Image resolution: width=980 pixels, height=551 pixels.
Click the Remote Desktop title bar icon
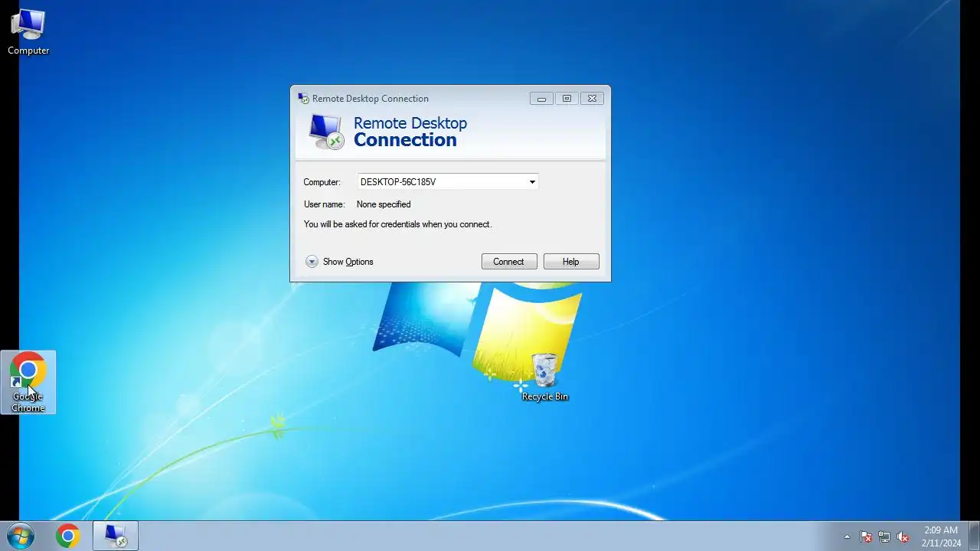(303, 99)
